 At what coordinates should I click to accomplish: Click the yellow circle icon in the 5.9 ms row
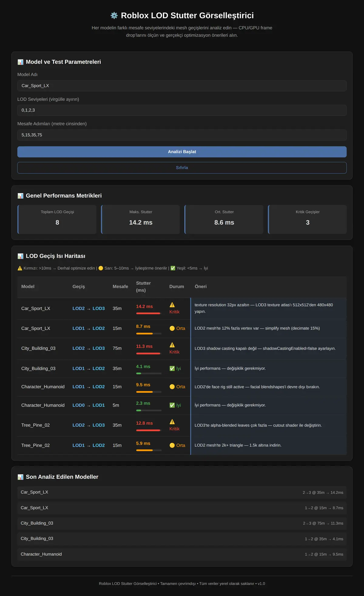coord(172,445)
